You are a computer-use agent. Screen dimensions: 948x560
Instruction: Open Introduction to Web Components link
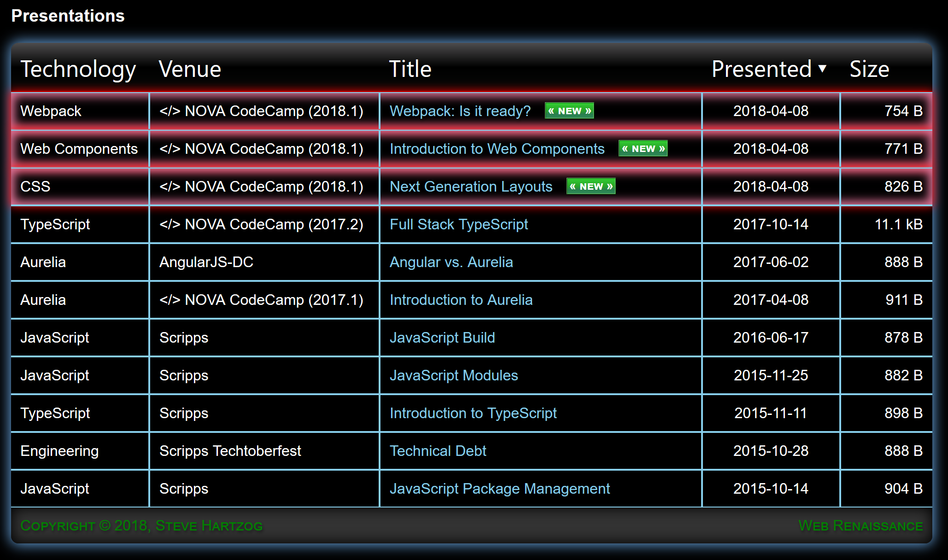click(497, 149)
